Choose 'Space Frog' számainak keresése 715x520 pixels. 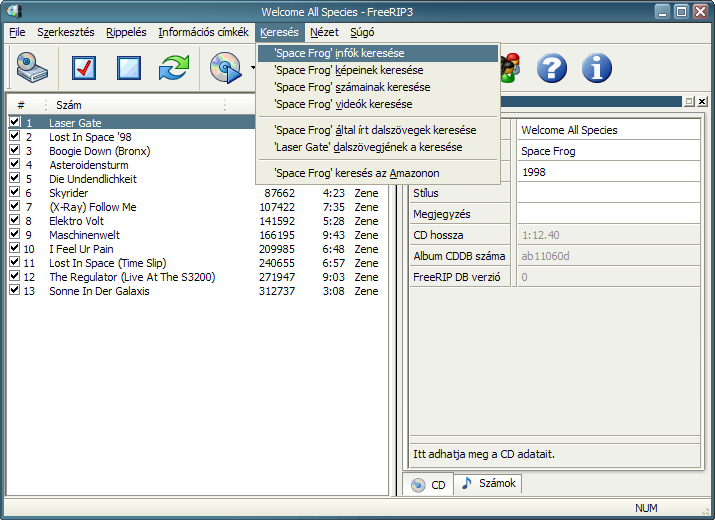coord(378,87)
